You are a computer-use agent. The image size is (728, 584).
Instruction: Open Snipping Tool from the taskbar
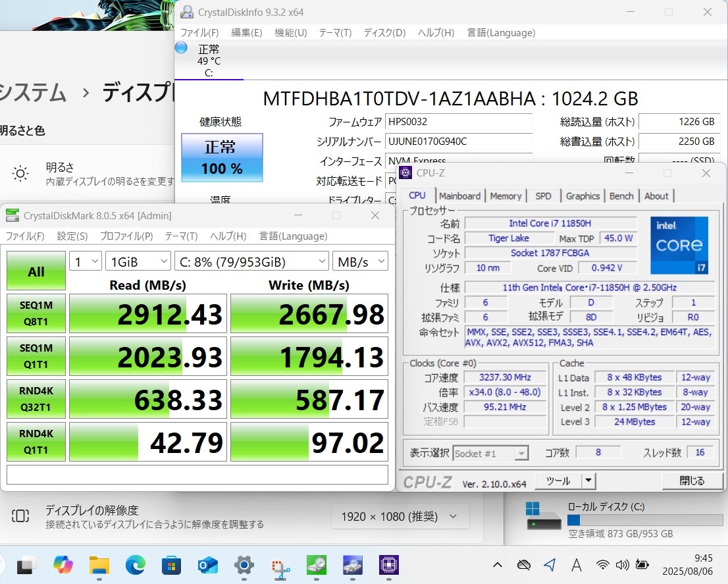(280, 568)
